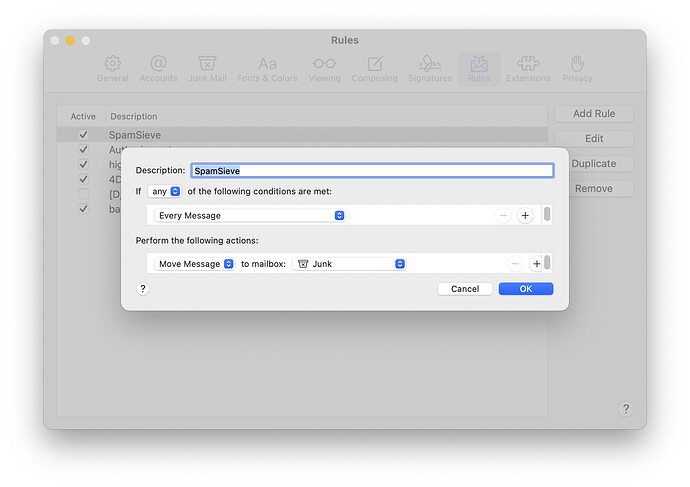The width and height of the screenshot is (690, 487).
Task: Enable the unchecked '[D' rule
Action: [x=83, y=194]
